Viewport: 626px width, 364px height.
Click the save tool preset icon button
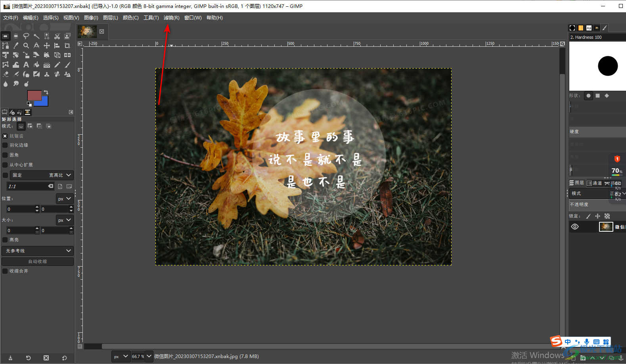pyautogui.click(x=10, y=358)
